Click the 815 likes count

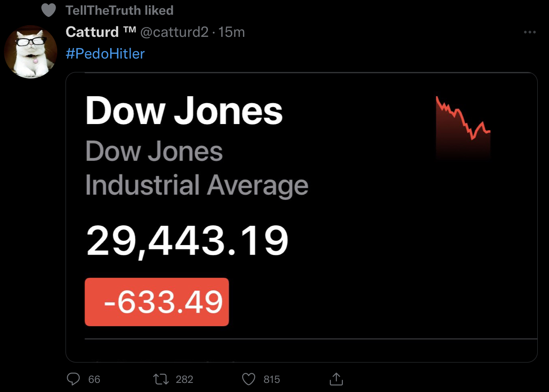click(x=272, y=379)
